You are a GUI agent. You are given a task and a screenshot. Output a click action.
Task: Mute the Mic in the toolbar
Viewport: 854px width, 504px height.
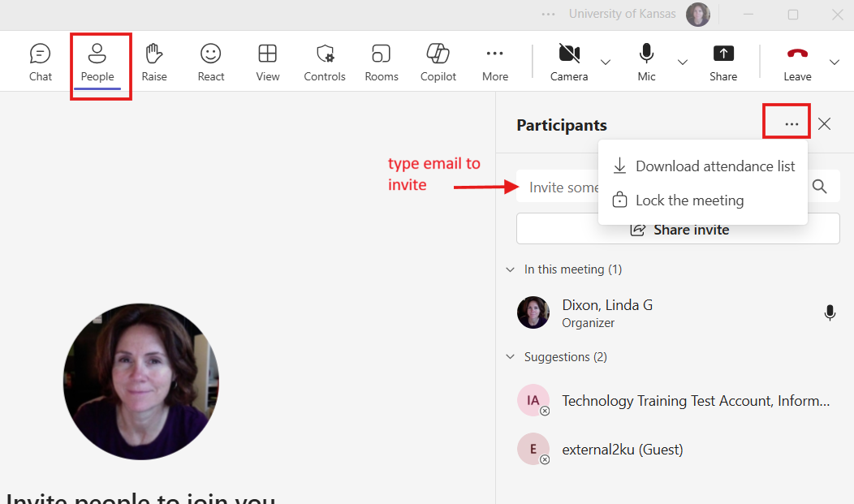pyautogui.click(x=646, y=62)
